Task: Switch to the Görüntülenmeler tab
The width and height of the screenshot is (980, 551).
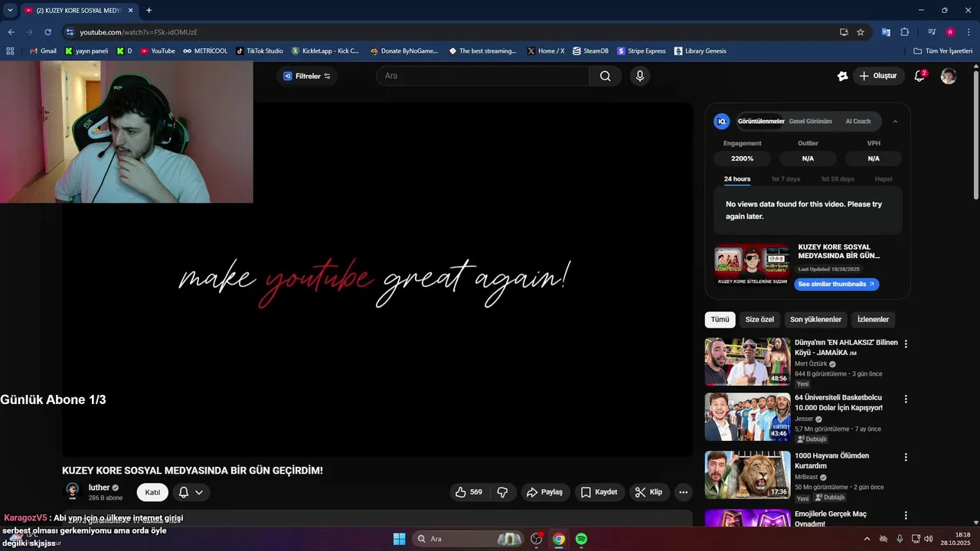Action: tap(761, 121)
